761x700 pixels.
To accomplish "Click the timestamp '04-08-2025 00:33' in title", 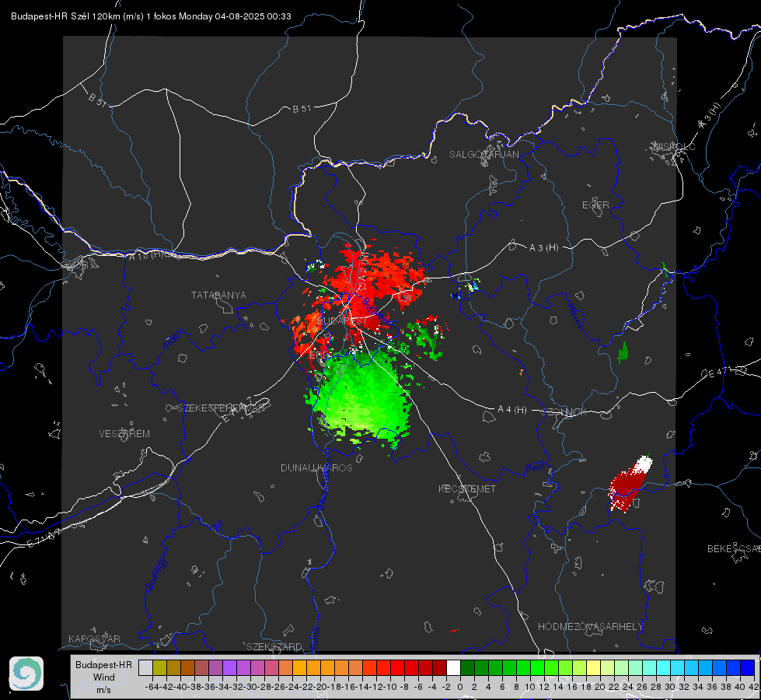I will click(253, 16).
